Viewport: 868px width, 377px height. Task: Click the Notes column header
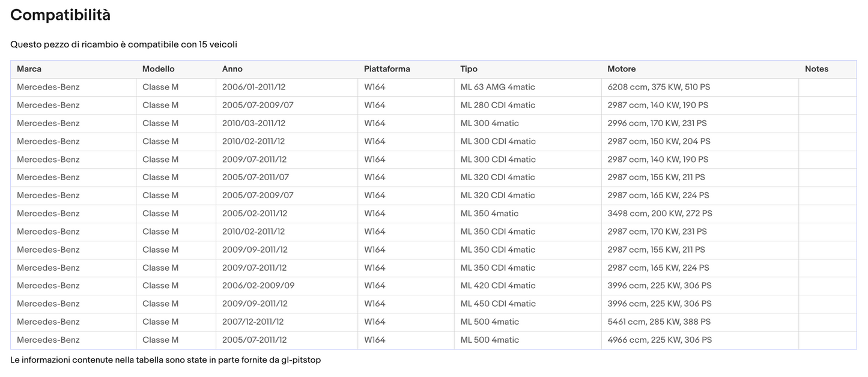pyautogui.click(x=816, y=69)
